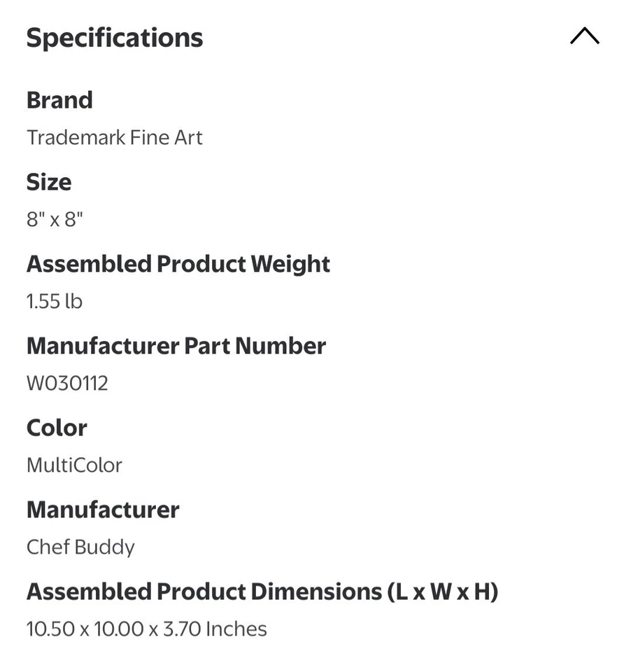Click the Assembled Product Dimensions label
This screenshot has height=672, width=631.
(203, 591)
